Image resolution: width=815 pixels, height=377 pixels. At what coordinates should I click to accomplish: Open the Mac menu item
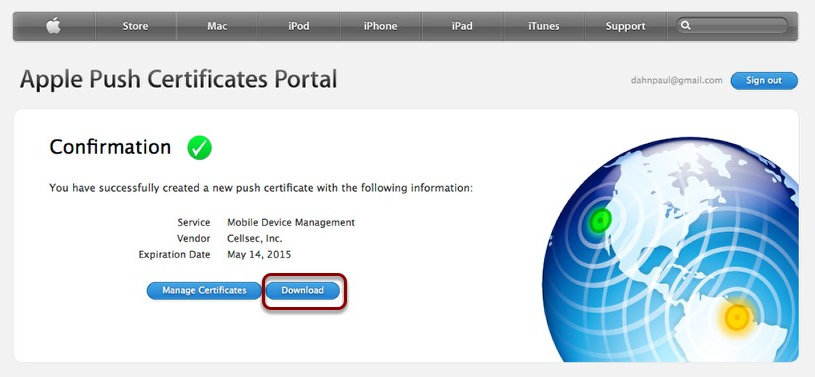217,26
